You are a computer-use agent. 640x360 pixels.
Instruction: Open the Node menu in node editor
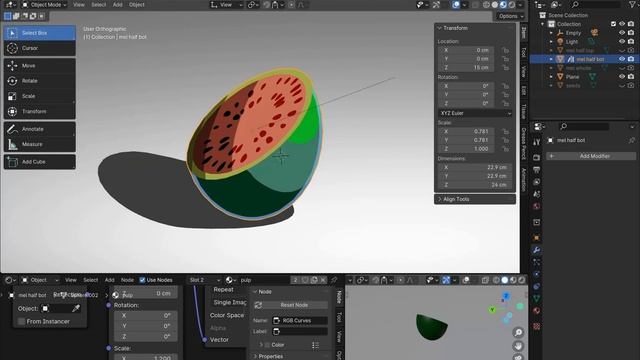(127, 280)
